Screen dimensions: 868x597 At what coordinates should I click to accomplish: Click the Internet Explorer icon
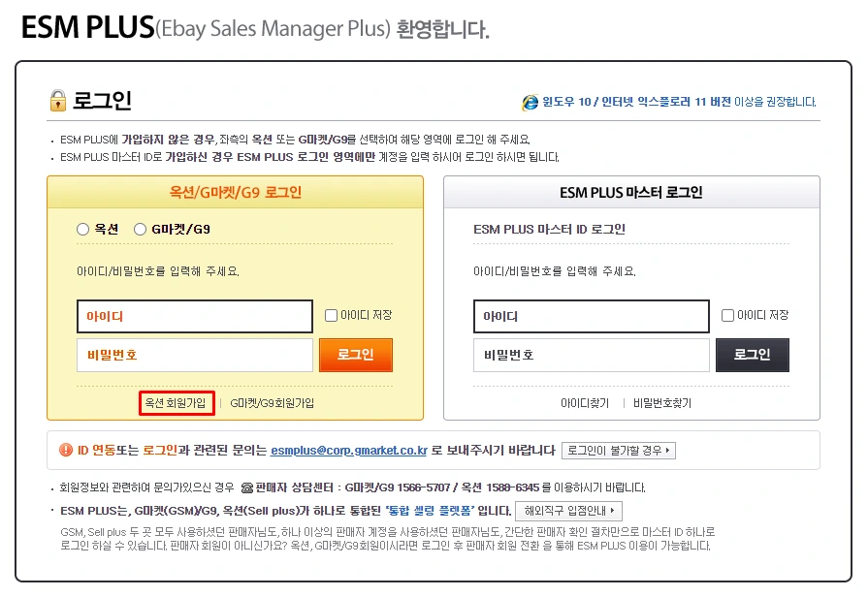[x=530, y=103]
